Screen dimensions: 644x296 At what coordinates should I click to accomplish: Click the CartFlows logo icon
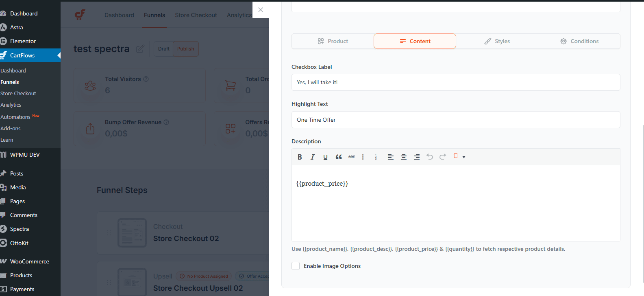(80, 15)
